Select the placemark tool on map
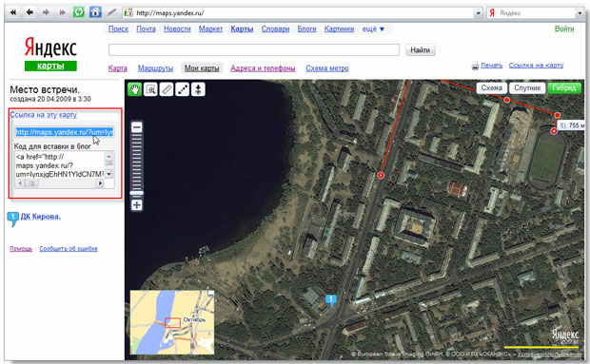The width and height of the screenshot is (590, 364). pos(198,89)
